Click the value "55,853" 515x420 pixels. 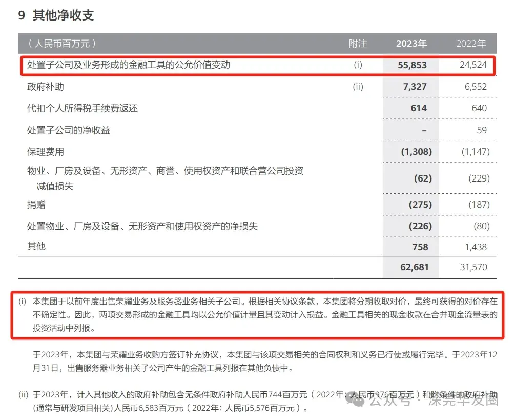(412, 65)
